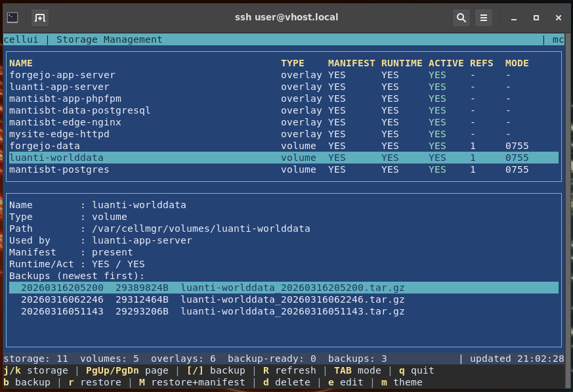Select the forgejo-data volume row
The height and width of the screenshot is (392, 573).
(x=45, y=146)
